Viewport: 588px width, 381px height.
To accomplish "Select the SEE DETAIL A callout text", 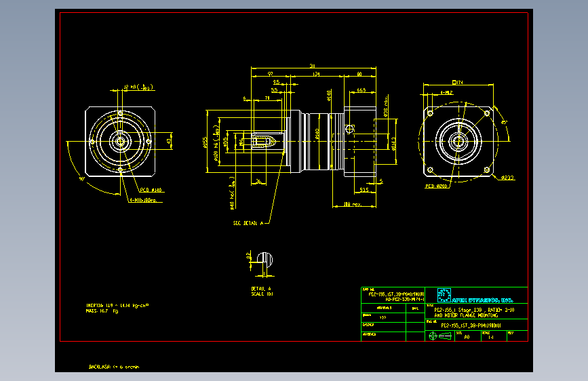I will [x=248, y=223].
